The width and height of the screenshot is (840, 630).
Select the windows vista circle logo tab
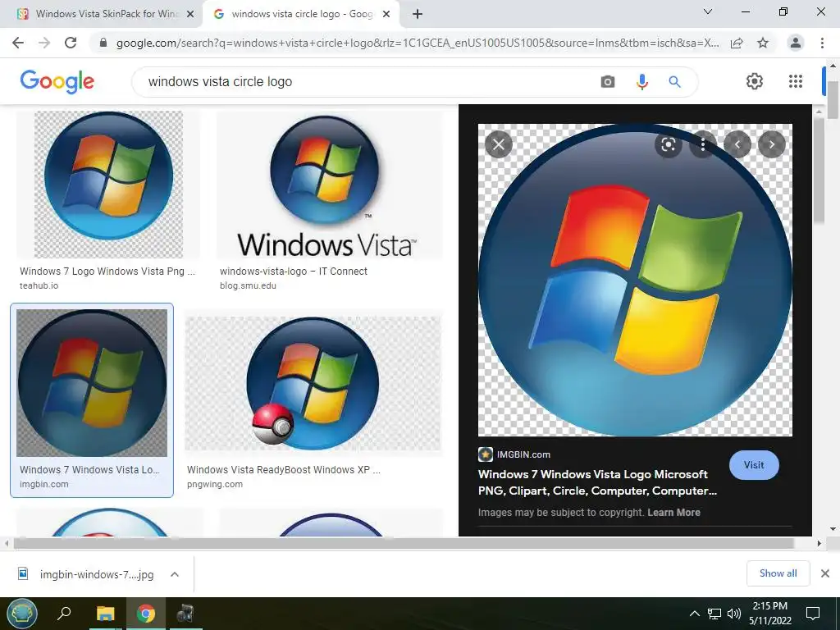coord(302,14)
